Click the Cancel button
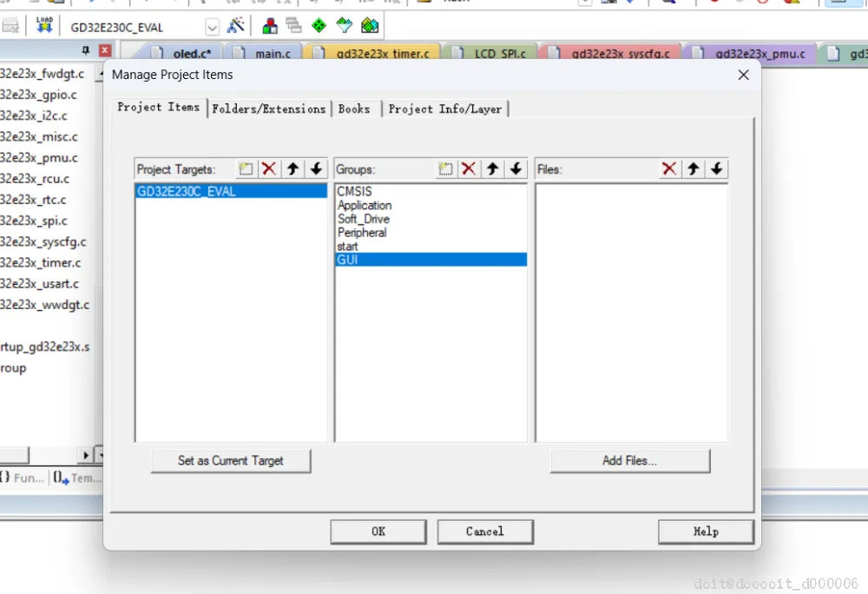 [485, 531]
